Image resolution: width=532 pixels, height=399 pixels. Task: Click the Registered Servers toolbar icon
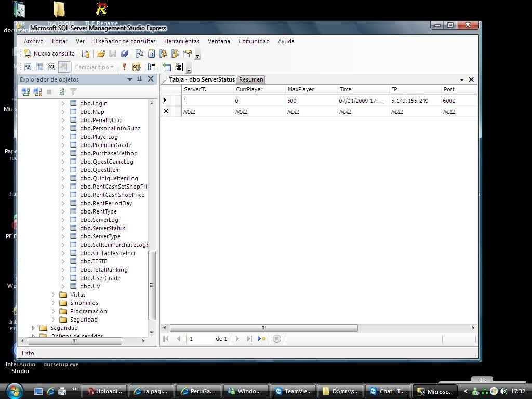click(x=139, y=54)
